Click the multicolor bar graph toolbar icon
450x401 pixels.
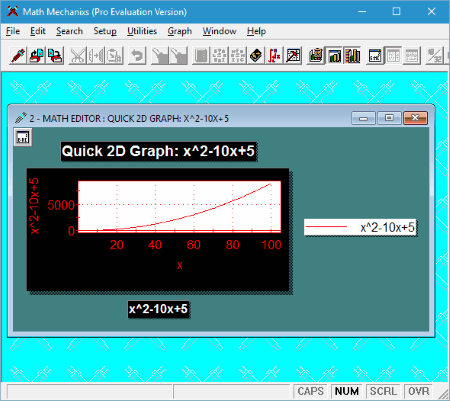pyautogui.click(x=353, y=56)
